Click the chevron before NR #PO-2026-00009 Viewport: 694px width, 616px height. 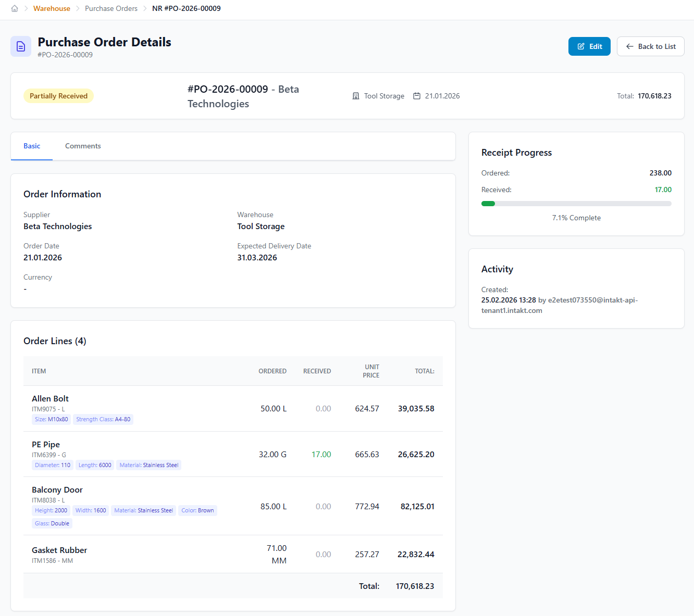(x=144, y=8)
